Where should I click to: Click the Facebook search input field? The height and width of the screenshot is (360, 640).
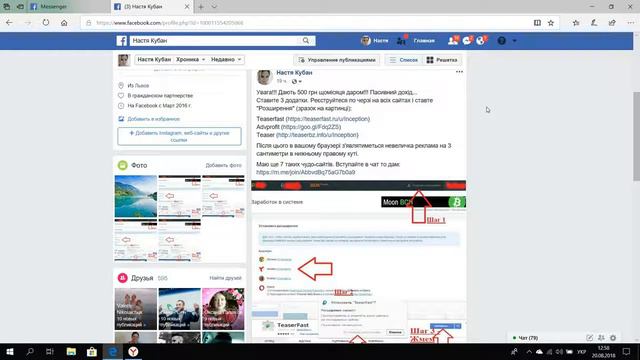(215, 40)
